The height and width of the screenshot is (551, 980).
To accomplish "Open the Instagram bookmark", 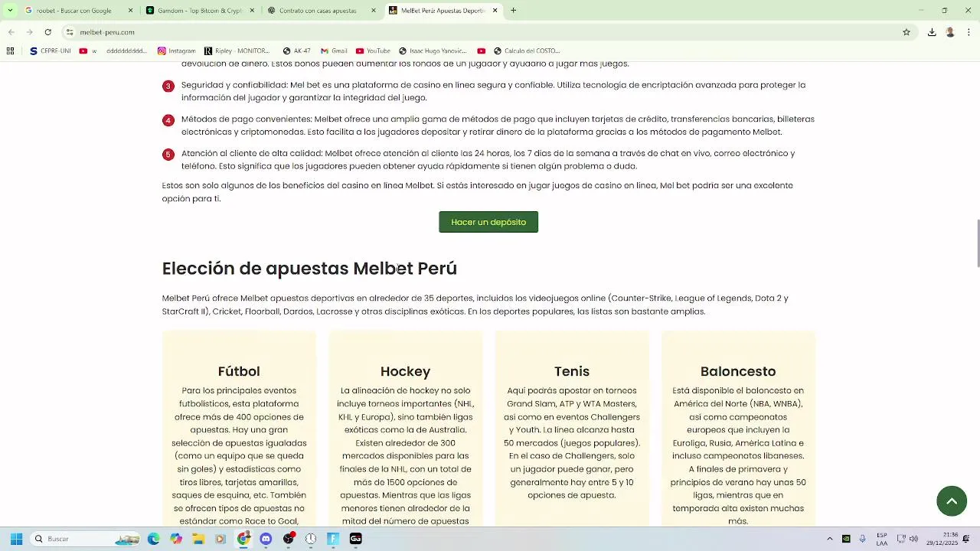I will 177,51.
